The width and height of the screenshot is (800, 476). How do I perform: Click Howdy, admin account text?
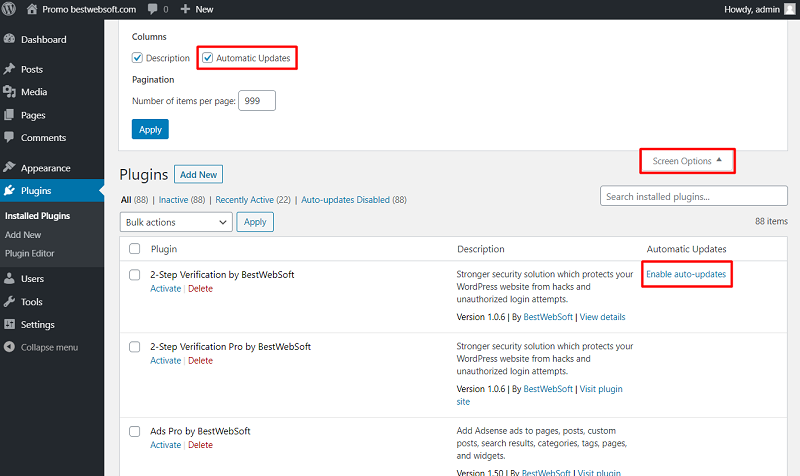coord(752,9)
